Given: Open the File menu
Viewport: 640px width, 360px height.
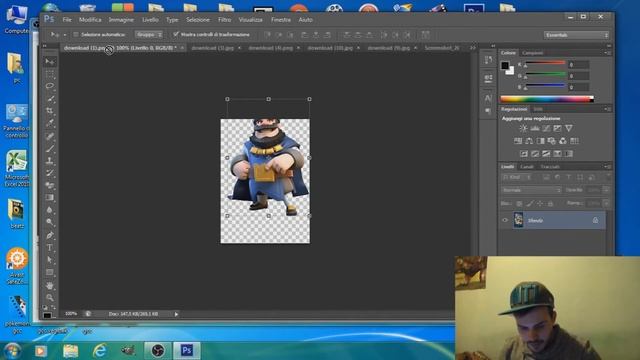Looking at the screenshot, I should pyautogui.click(x=67, y=20).
